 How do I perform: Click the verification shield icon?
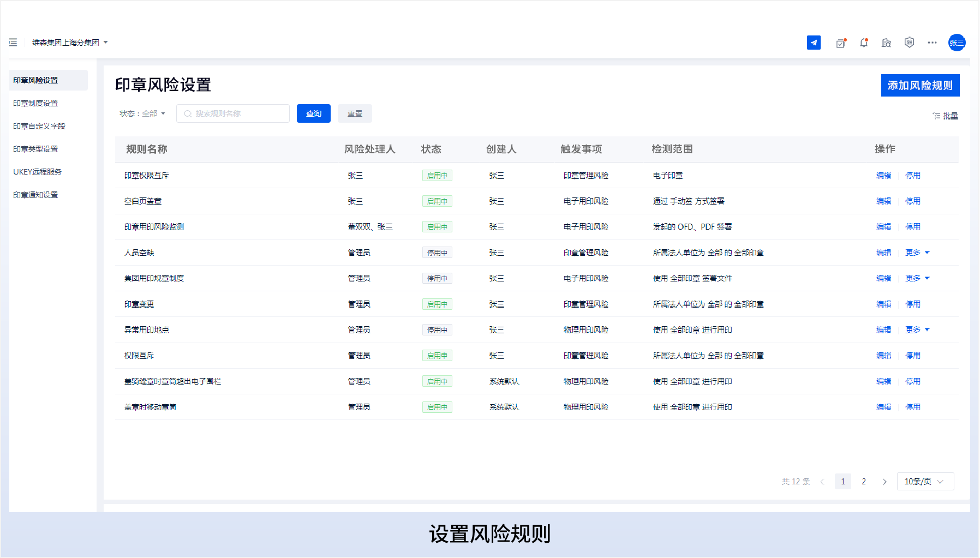909,43
